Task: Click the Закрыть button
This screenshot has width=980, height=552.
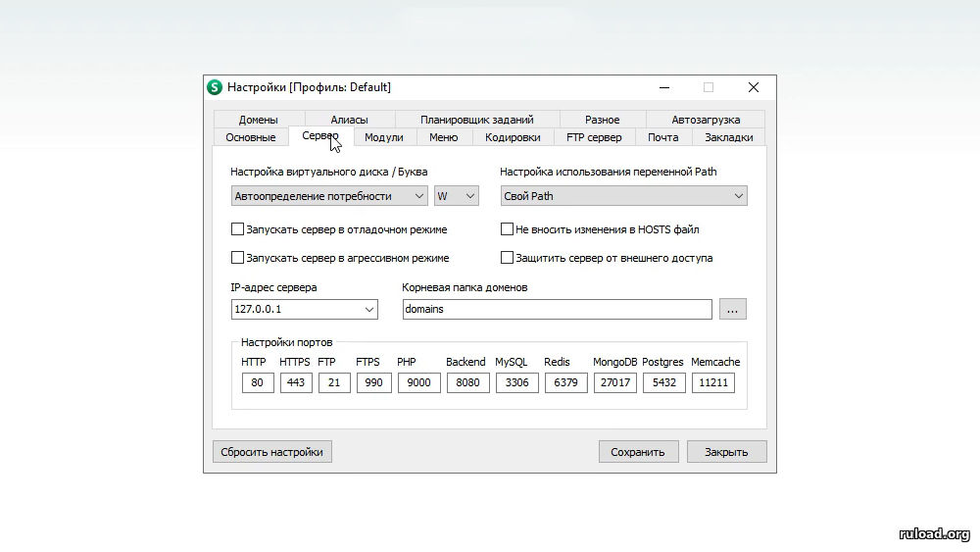Action: tap(726, 452)
